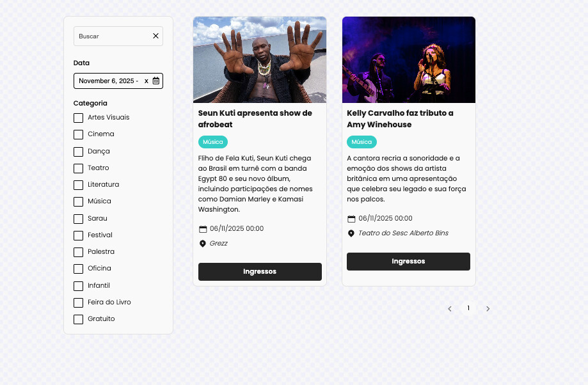Viewport: 588px width, 385px height.
Task: Clear the Buscar search field with X icon
Action: 155,36
